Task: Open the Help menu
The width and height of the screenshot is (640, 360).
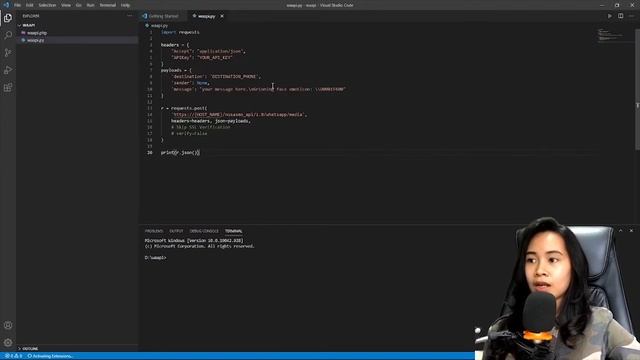Action: coord(125,5)
